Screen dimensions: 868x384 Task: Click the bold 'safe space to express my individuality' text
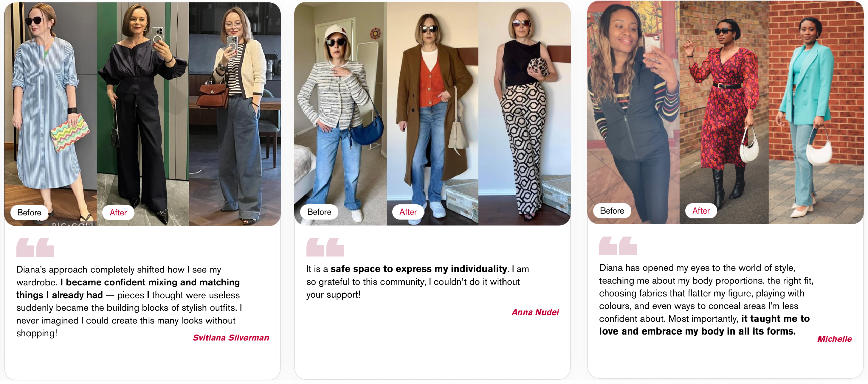(419, 269)
